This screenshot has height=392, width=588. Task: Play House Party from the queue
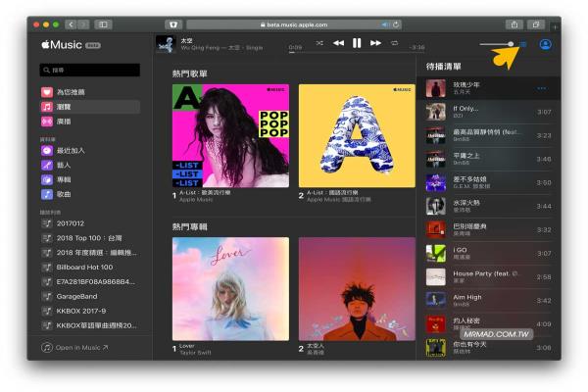coord(489,277)
